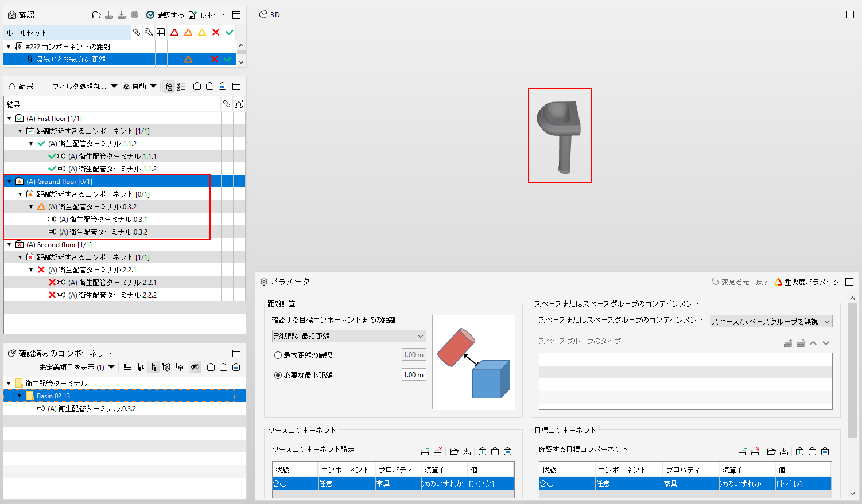Viewport: 862px width, 504px height.
Task: Toggle the eye visibility icon in 確認済みのコンポーネント
Action: tap(195, 367)
